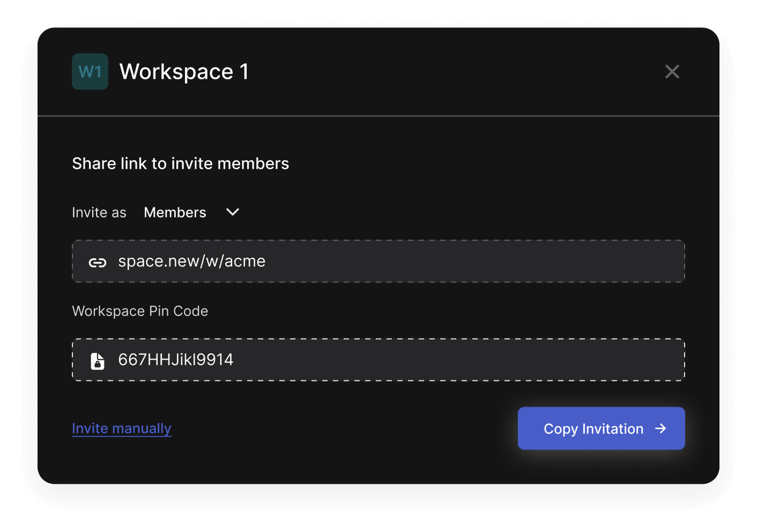Viewport: 757px width, 532px height.
Task: Click the locked file pin icon
Action: (98, 361)
